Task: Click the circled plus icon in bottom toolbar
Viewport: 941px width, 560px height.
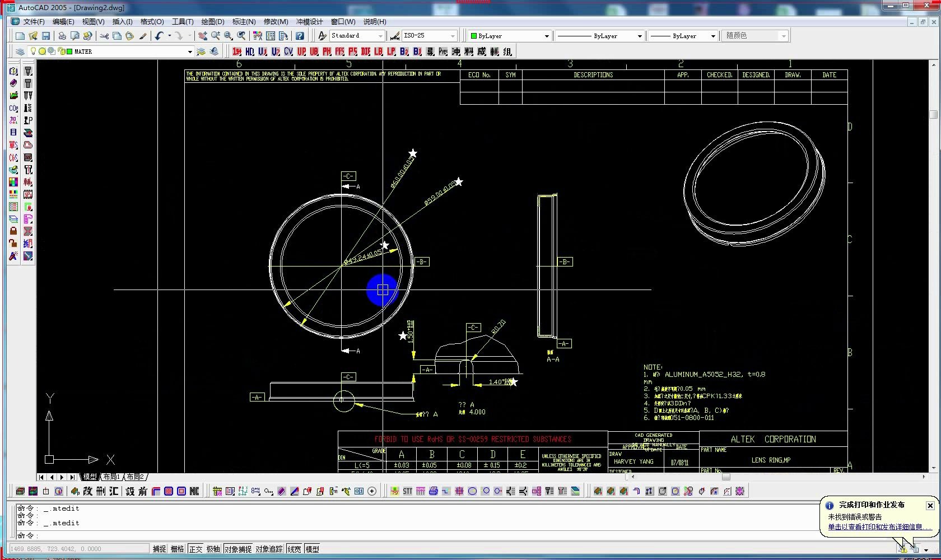Action: coord(372,491)
